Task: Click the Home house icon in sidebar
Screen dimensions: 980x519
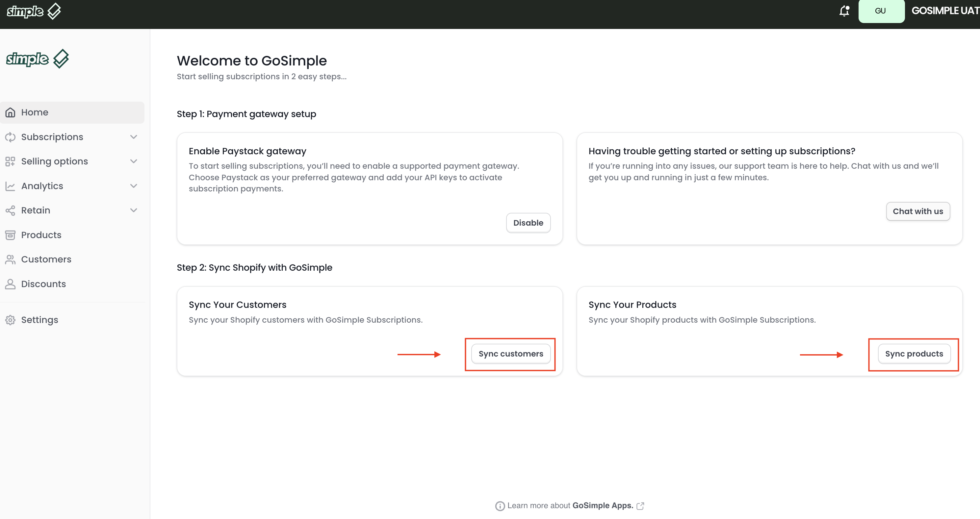Action: coord(10,112)
